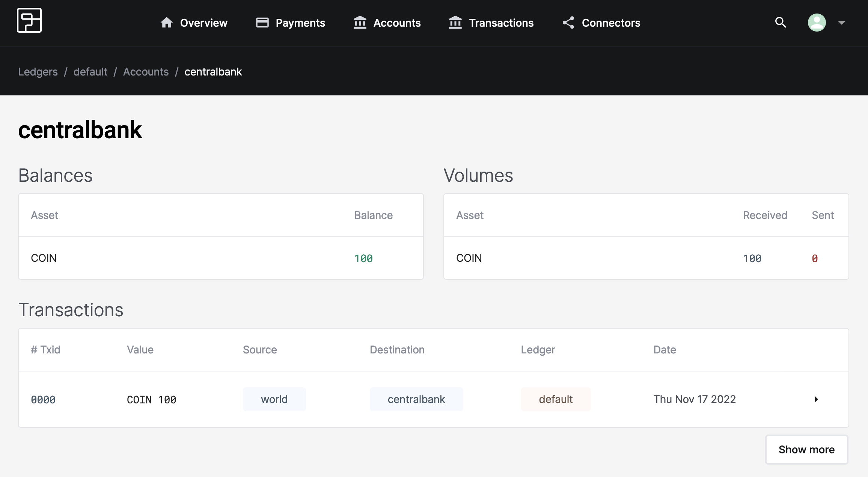Click the world source chip
The image size is (868, 477).
[x=274, y=399]
